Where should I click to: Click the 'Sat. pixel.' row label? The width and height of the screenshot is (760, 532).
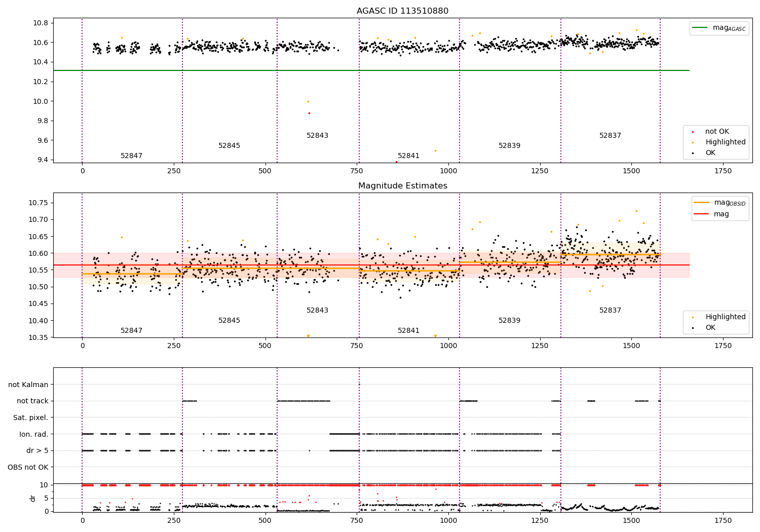pyautogui.click(x=31, y=417)
